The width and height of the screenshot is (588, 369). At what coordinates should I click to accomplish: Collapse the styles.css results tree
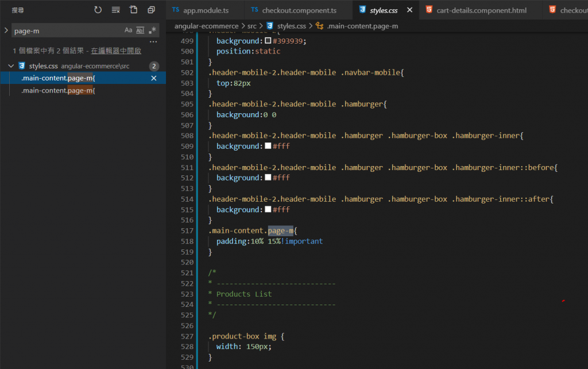pos(11,66)
